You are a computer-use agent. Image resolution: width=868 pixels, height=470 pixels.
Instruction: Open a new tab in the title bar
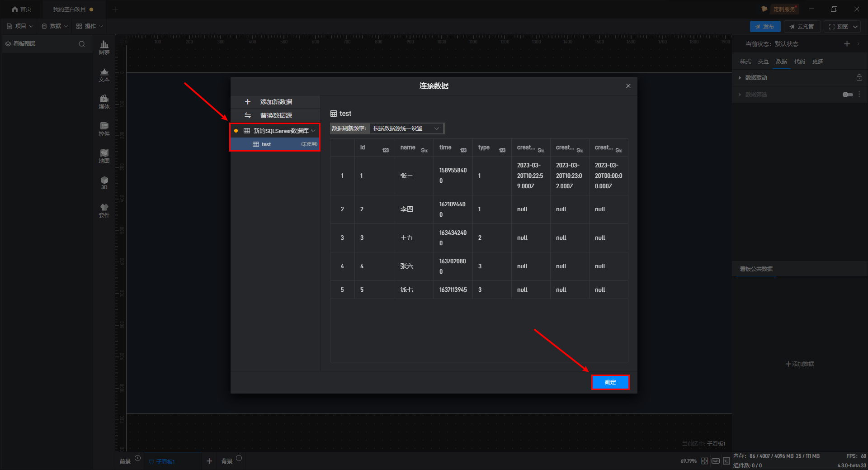pyautogui.click(x=115, y=9)
